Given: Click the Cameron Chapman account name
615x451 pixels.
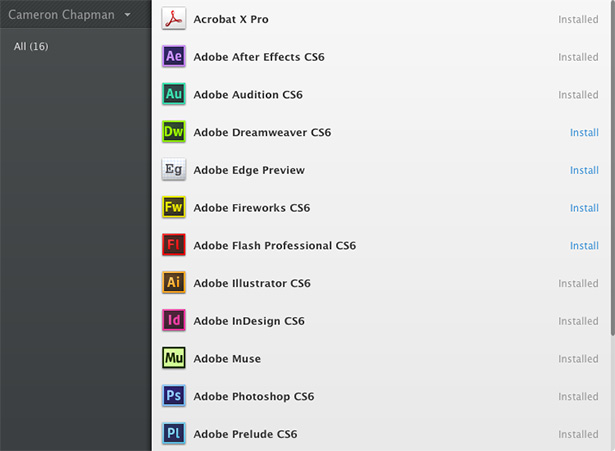Looking at the screenshot, I should tap(62, 15).
